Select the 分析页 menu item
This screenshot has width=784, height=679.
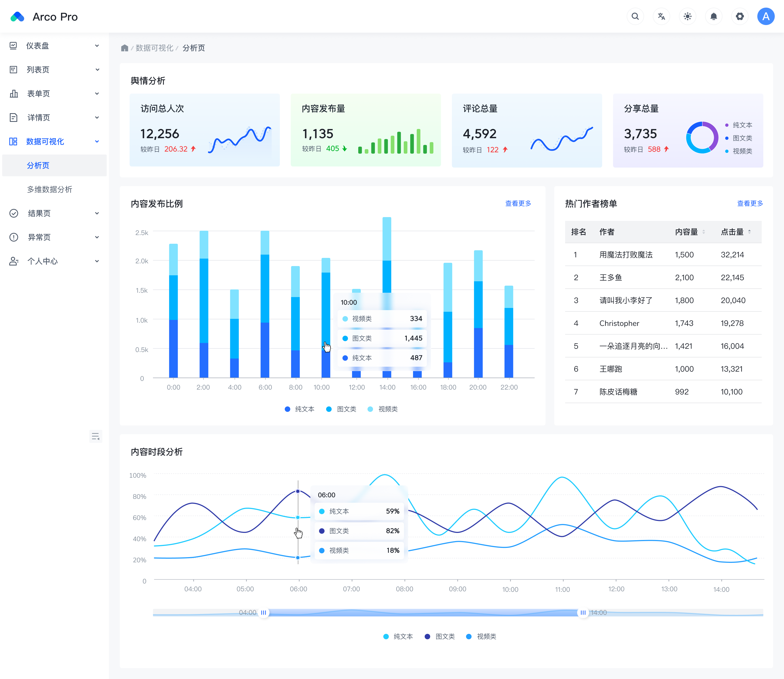[x=38, y=166]
